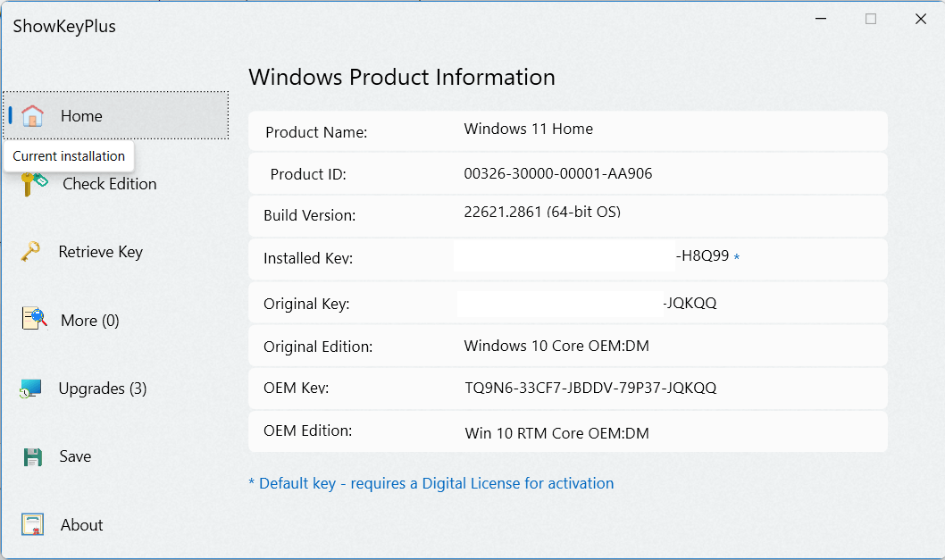Click the Product ID value
The image size is (945, 560).
click(x=558, y=173)
